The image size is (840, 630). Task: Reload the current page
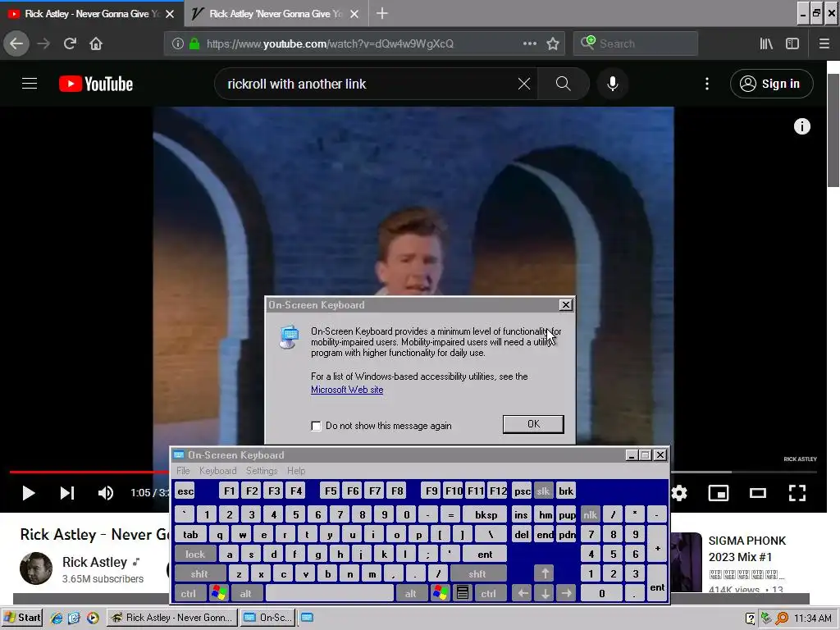pos(71,43)
